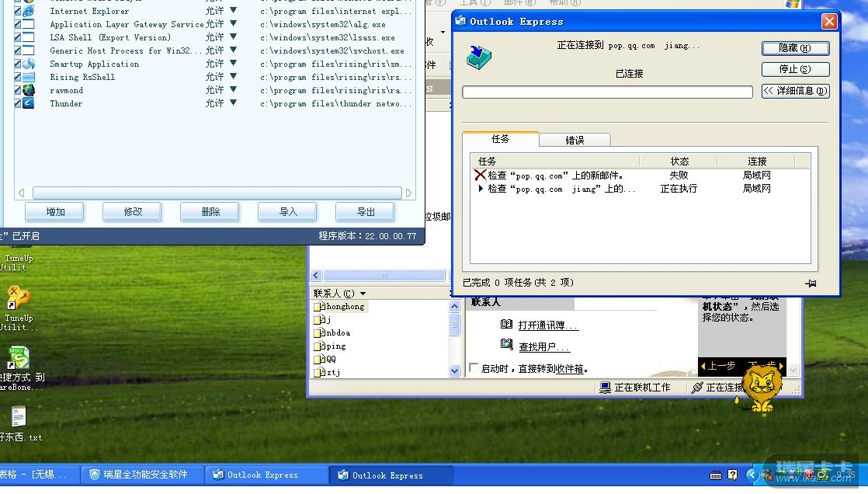Viewport: 868px width, 494px height.
Task: Click the help question mark tray icon
Action: [x=732, y=475]
